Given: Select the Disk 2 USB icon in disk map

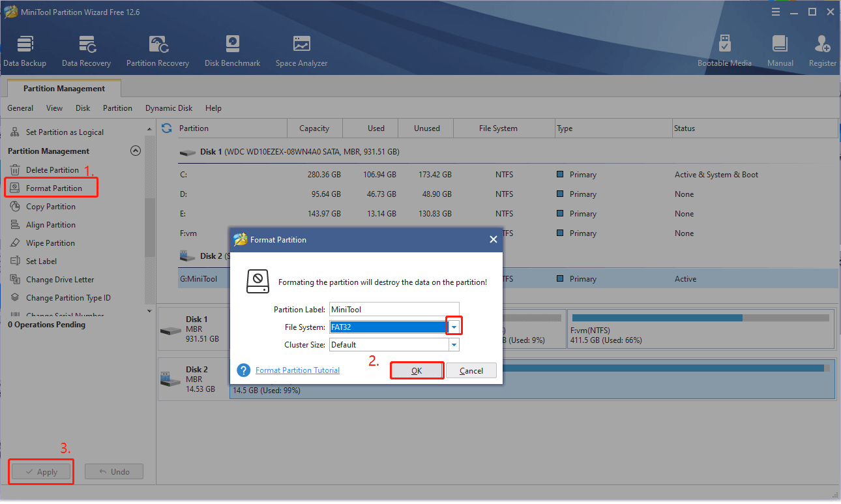Looking at the screenshot, I should (169, 379).
